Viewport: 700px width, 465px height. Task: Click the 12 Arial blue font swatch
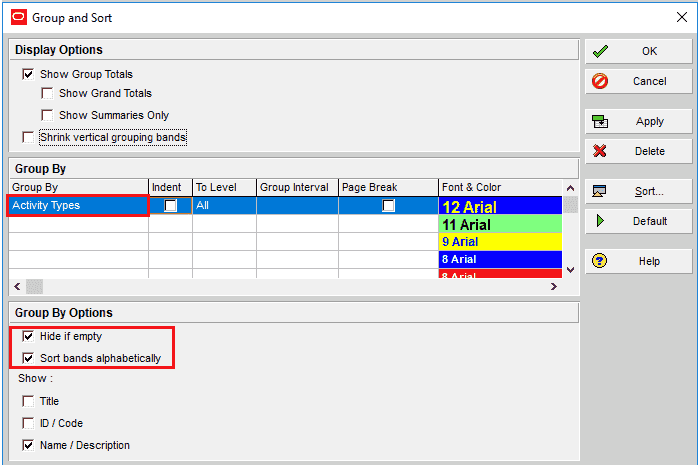point(500,206)
